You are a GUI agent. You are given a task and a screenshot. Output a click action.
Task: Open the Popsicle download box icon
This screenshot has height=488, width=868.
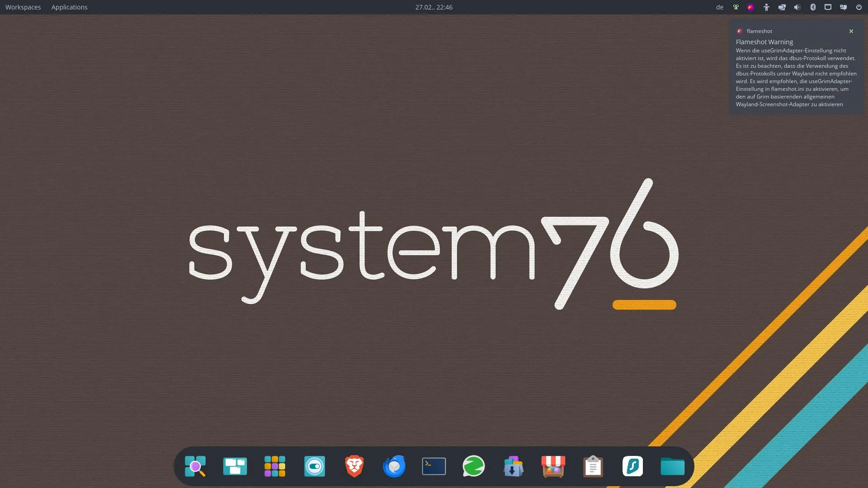click(514, 466)
